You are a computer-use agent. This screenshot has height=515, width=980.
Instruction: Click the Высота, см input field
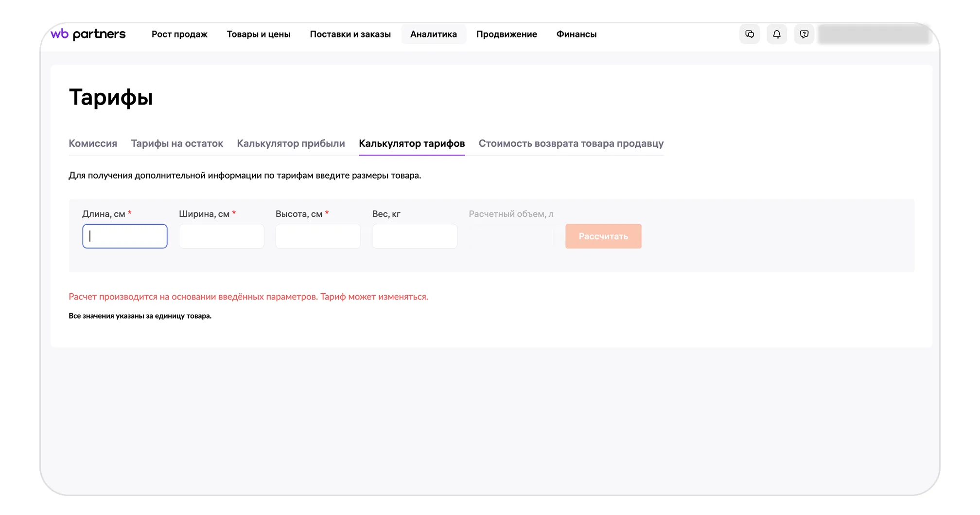pyautogui.click(x=318, y=236)
